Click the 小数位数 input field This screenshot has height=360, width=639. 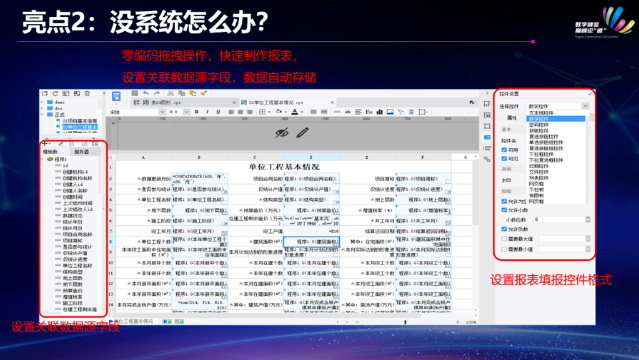[560, 219]
